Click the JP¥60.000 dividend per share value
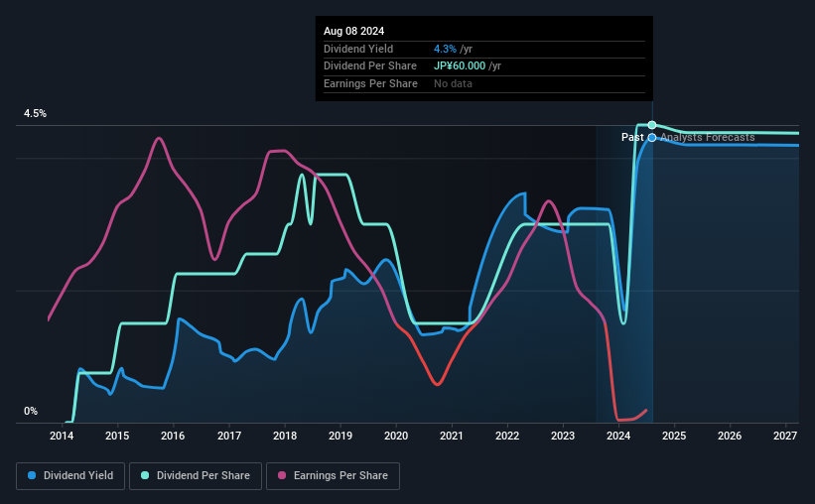 coord(460,66)
